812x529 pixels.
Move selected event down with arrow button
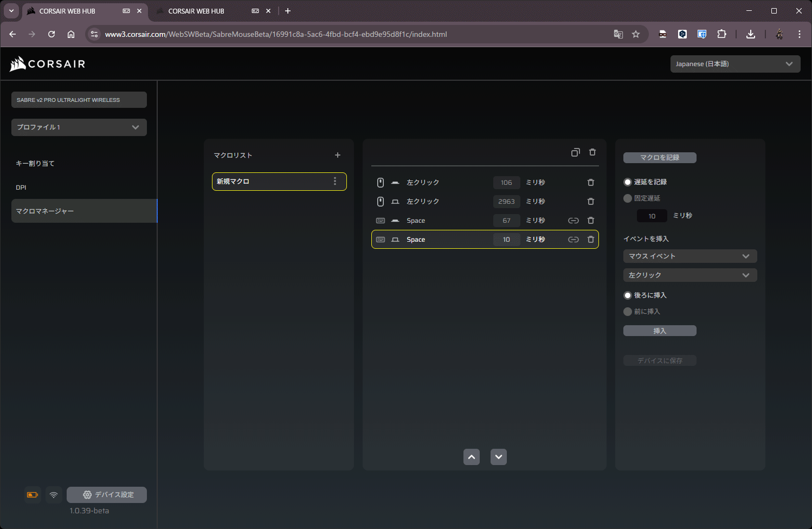pyautogui.click(x=499, y=457)
